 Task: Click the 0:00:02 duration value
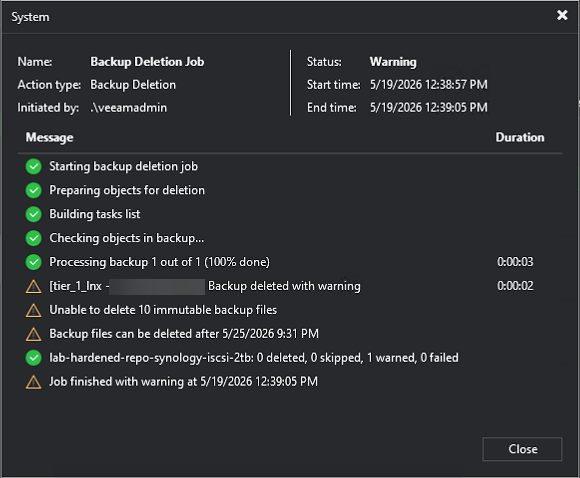pos(515,286)
